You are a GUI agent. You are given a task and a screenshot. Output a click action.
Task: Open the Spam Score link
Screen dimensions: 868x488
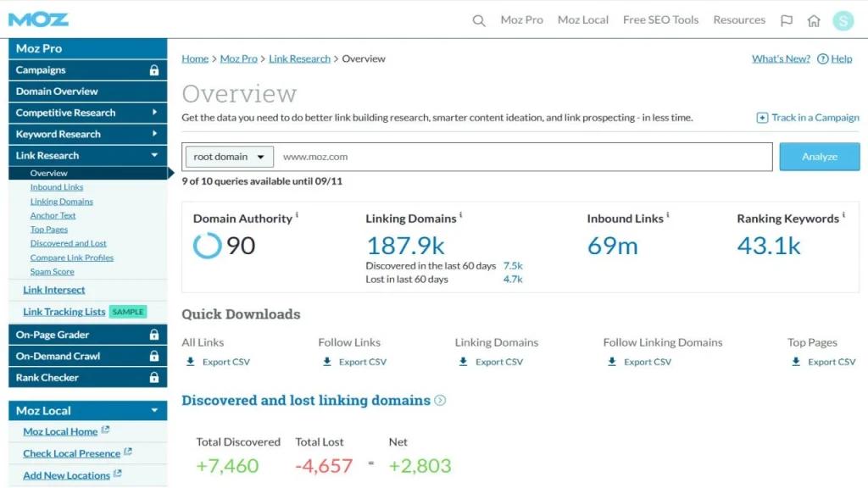52,272
